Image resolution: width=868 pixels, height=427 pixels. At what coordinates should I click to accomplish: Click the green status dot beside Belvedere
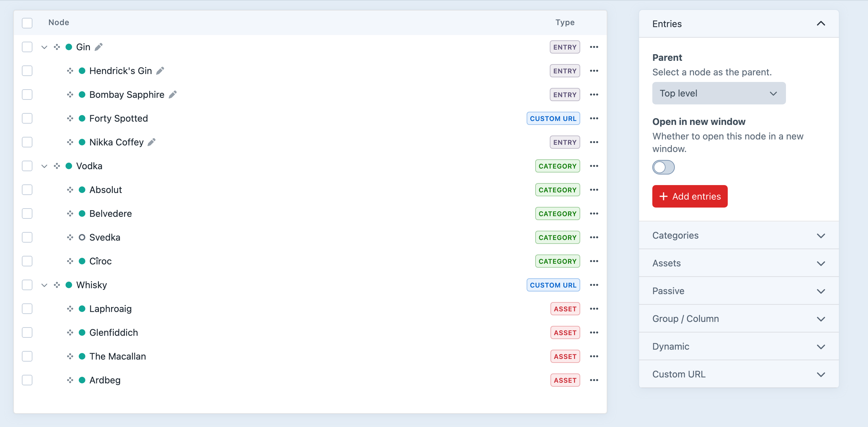tap(82, 213)
